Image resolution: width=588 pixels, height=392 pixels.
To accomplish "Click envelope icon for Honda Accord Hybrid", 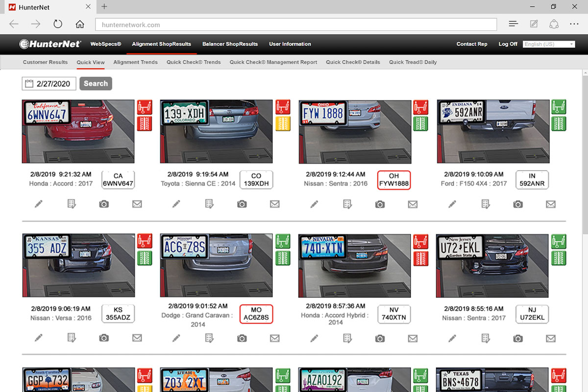I will [413, 338].
